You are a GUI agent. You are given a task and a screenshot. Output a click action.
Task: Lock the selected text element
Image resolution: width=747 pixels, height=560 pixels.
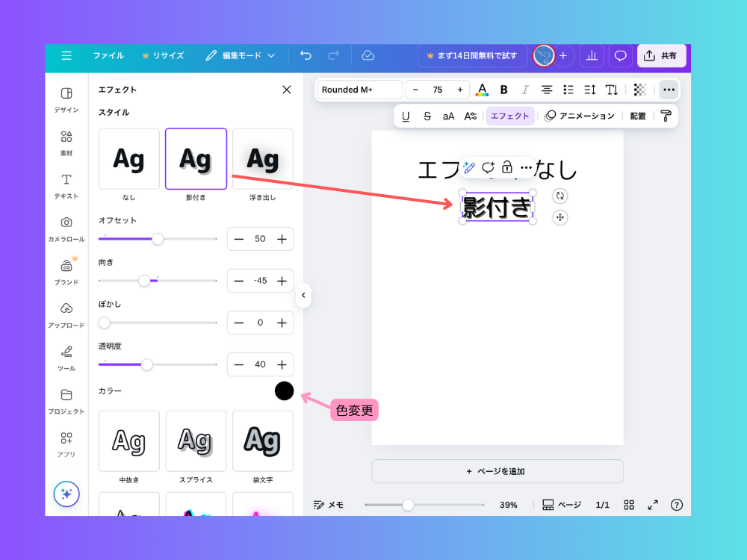pos(507,167)
